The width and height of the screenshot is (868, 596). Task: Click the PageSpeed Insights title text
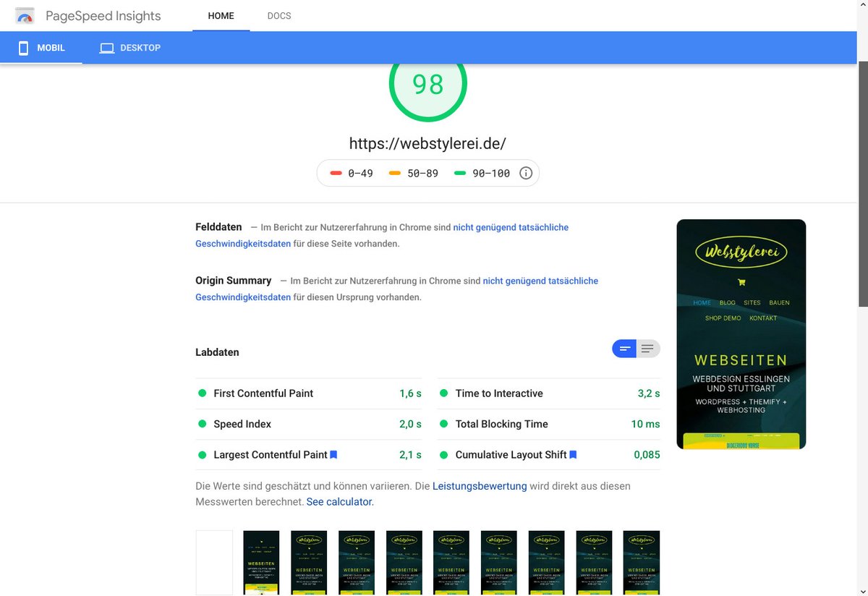(x=103, y=16)
